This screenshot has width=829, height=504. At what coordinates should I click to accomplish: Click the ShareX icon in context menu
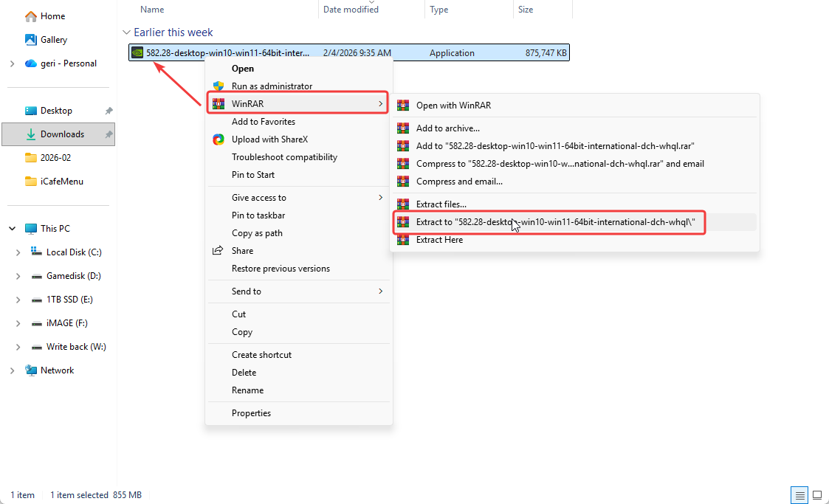[219, 139]
